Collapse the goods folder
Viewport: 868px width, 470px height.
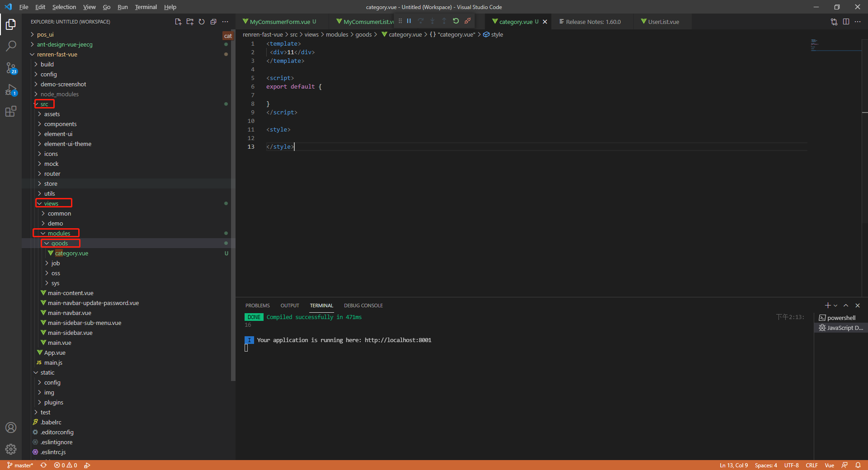pyautogui.click(x=60, y=243)
